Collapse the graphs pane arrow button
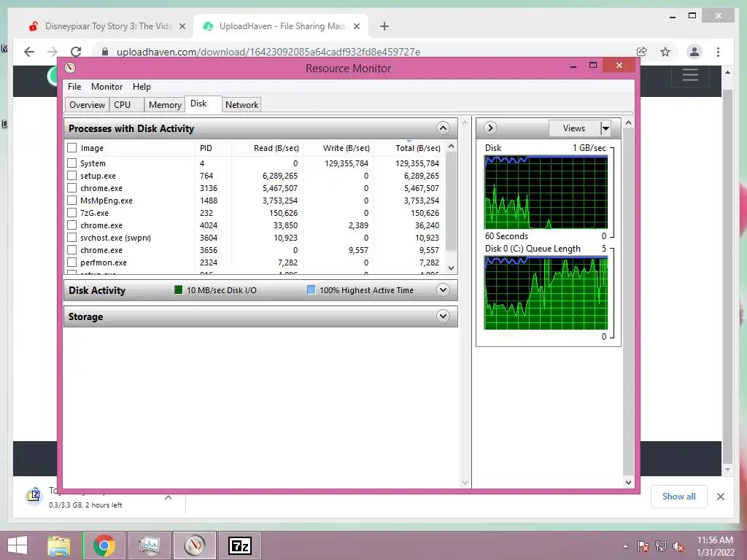Viewport: 747px width, 560px height. coord(490,128)
